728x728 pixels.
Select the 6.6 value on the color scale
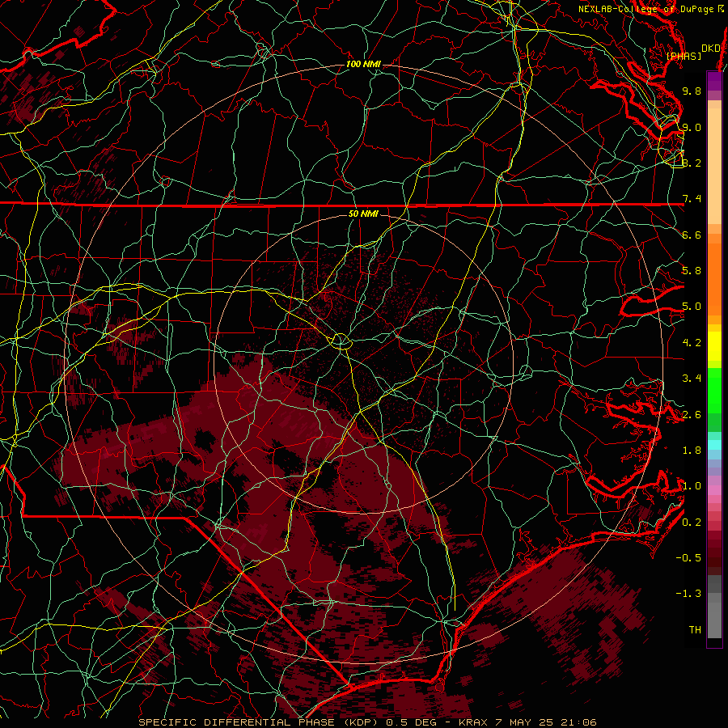coord(692,235)
